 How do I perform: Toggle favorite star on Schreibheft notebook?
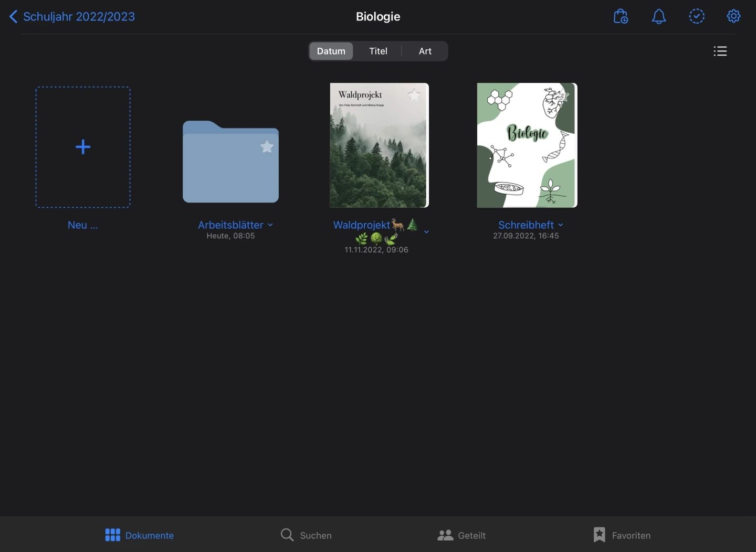(x=564, y=95)
